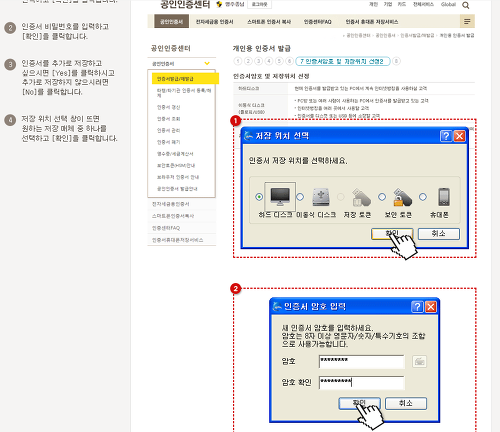Click the 보안 토큰 USB lock icon
This screenshot has width=500, height=432.
point(402,197)
